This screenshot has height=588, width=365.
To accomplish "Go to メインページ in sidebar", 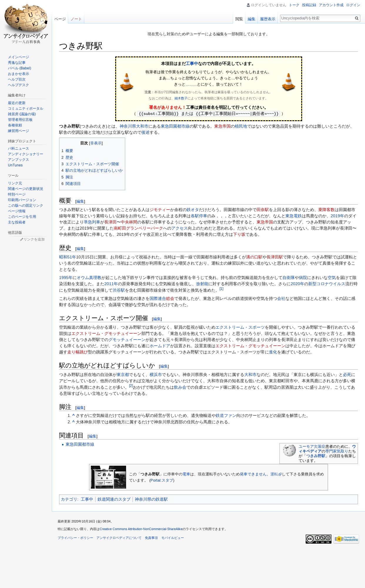I will tap(19, 57).
